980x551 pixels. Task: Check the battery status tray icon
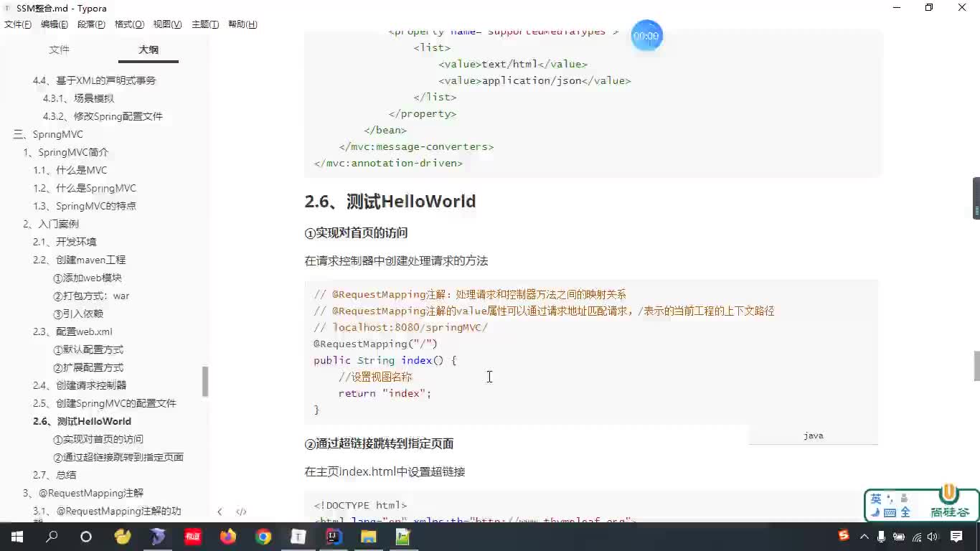(x=898, y=537)
